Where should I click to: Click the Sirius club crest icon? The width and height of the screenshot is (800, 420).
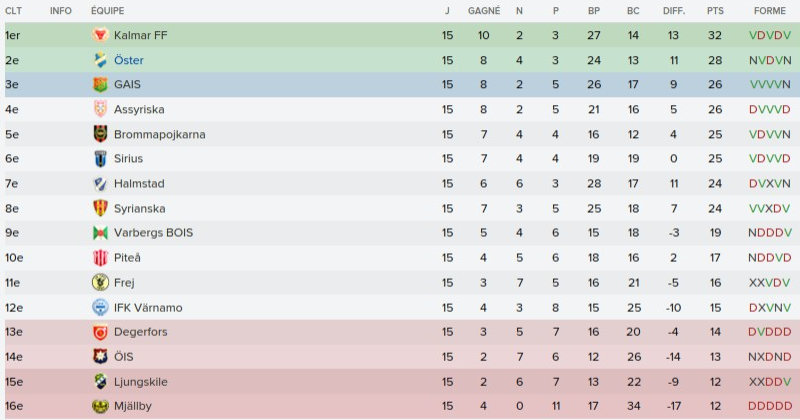point(99,159)
